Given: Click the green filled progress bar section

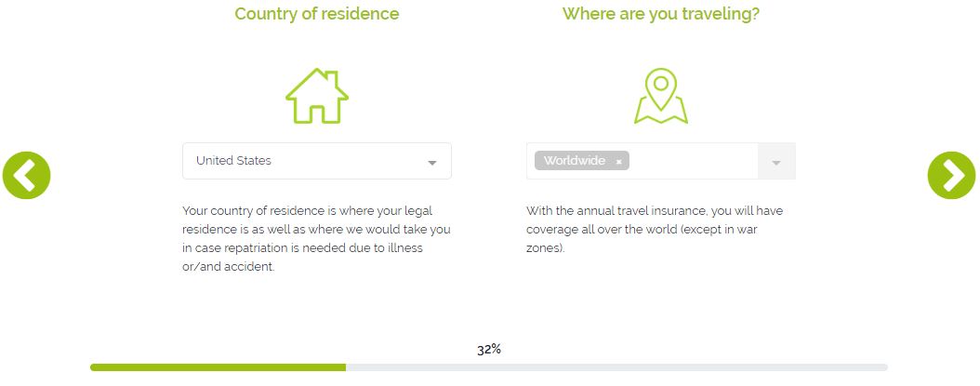Looking at the screenshot, I should point(219,367).
